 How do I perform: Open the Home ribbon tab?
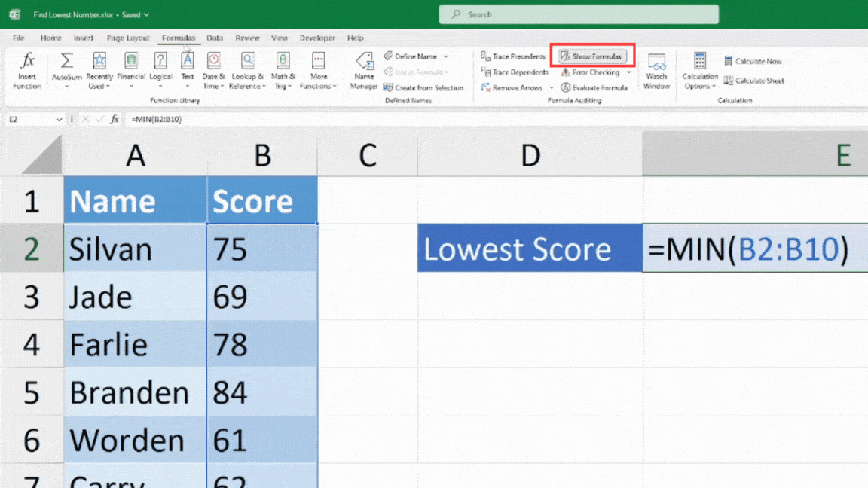click(x=50, y=38)
